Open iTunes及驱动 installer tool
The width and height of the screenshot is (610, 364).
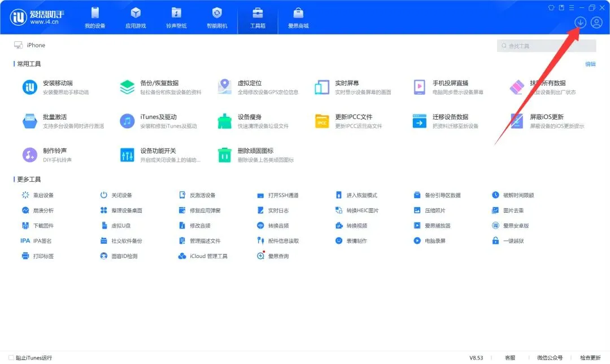pos(158,121)
